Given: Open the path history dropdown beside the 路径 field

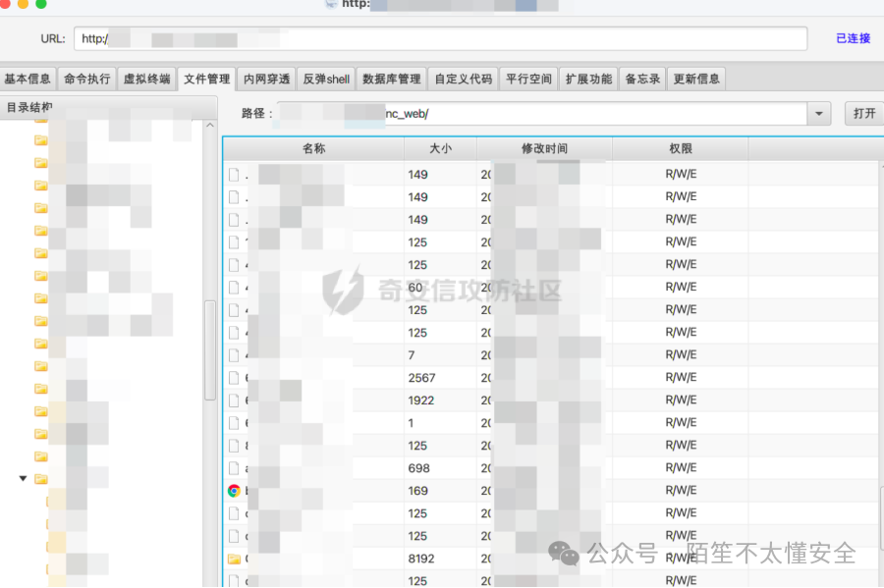Looking at the screenshot, I should pyautogui.click(x=818, y=113).
